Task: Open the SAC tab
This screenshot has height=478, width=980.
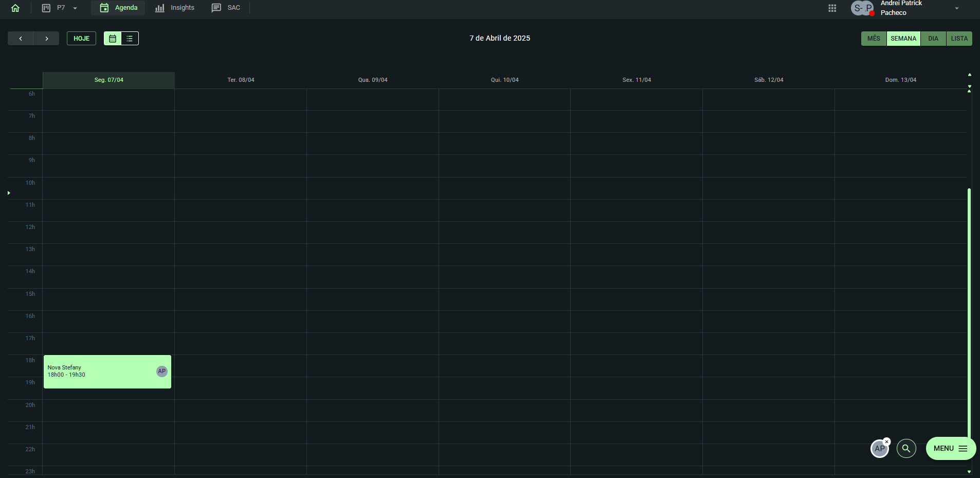Action: [x=226, y=8]
